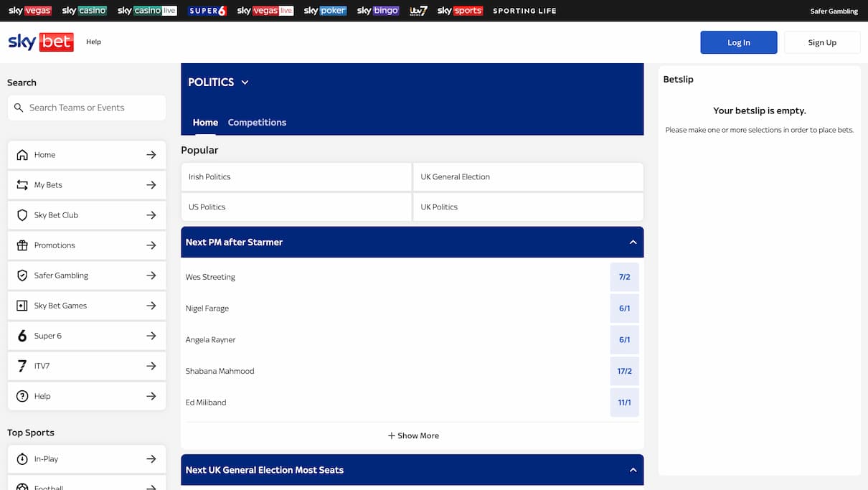This screenshot has width=868, height=490.
Task: Open Promotions via the gift icon
Action: coord(22,245)
